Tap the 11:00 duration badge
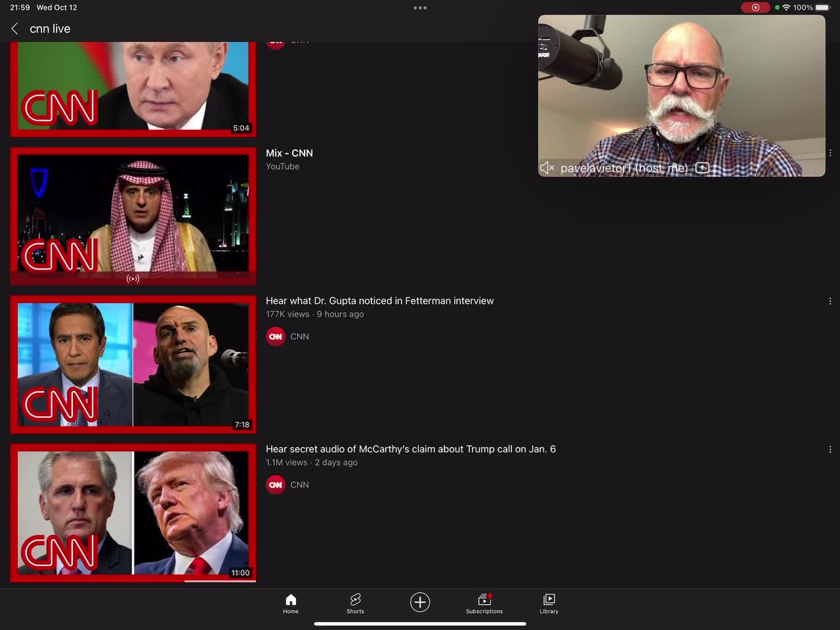Image resolution: width=840 pixels, height=630 pixels. click(240, 573)
